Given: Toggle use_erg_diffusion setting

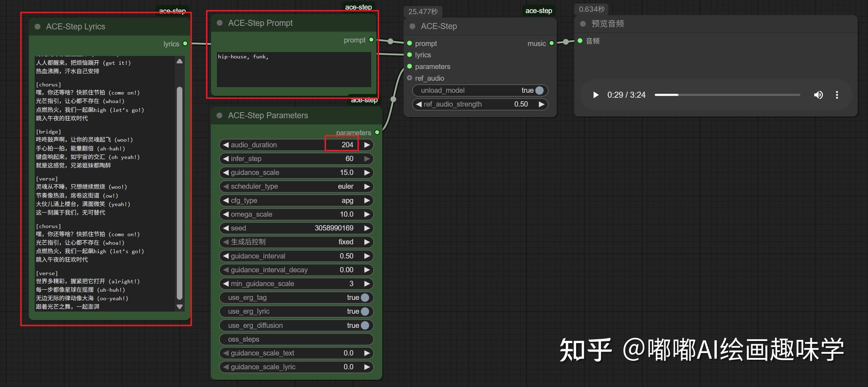Looking at the screenshot, I should click(x=365, y=325).
